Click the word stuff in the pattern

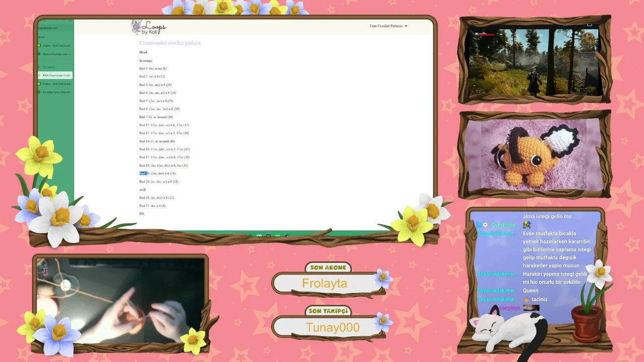pos(142,190)
